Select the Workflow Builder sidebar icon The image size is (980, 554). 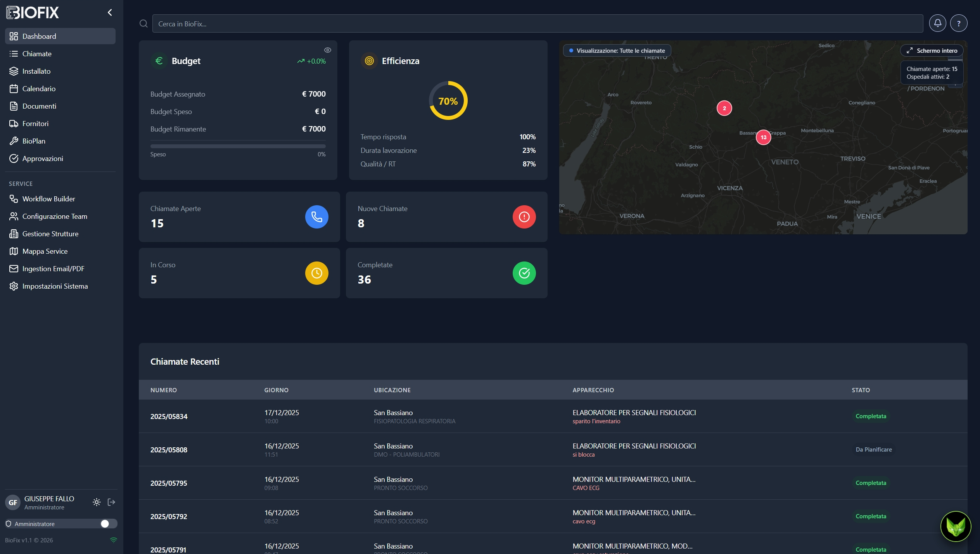tap(14, 199)
